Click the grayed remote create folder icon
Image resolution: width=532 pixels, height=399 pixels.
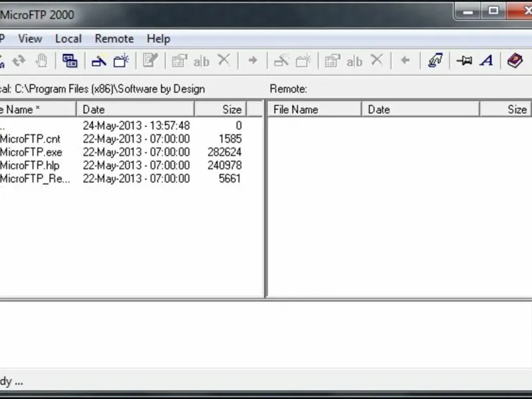303,61
